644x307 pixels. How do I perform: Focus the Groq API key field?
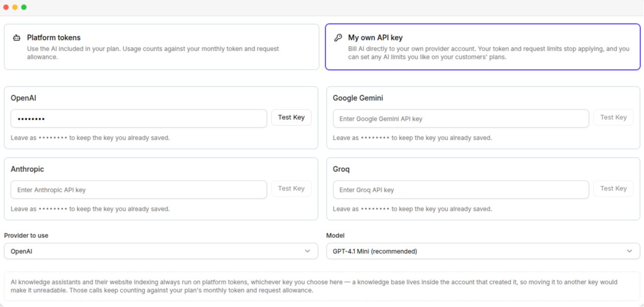(461, 190)
